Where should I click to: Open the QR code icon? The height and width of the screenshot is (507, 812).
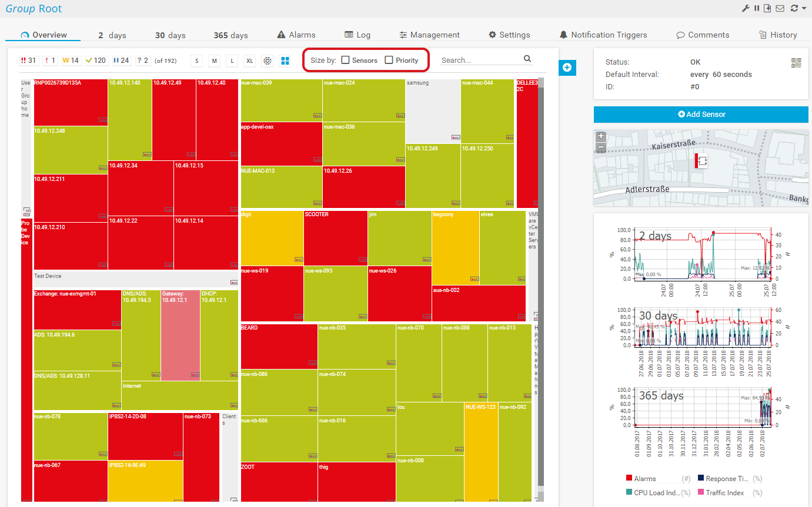tap(796, 63)
